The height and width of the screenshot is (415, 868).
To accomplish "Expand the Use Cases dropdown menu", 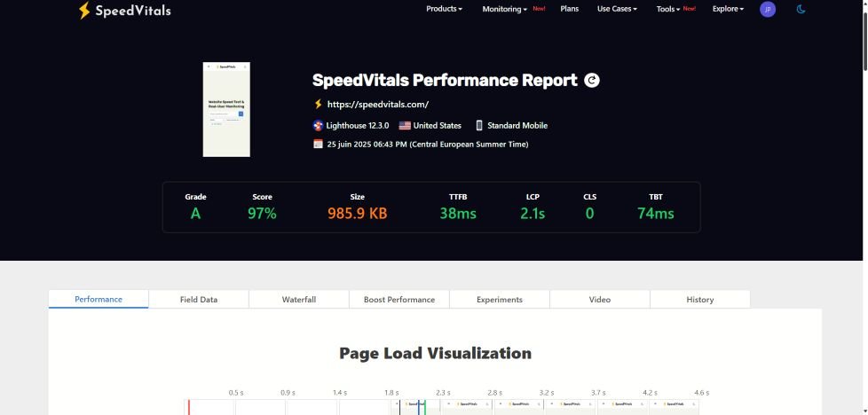I will [617, 9].
